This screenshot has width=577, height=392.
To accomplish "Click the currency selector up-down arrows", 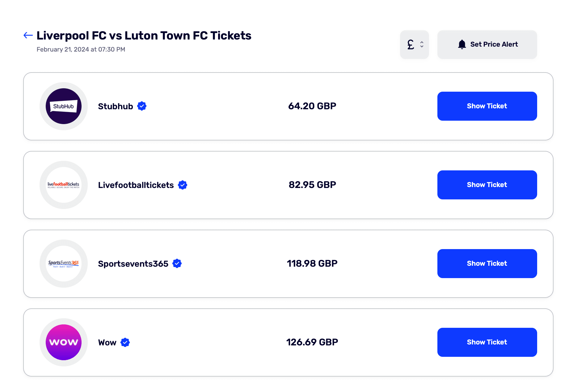I will click(x=422, y=44).
